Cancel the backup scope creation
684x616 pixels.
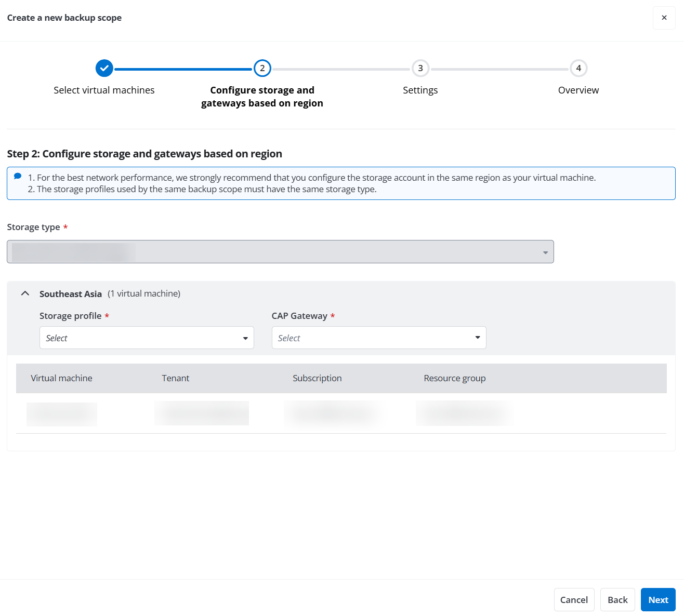click(574, 599)
